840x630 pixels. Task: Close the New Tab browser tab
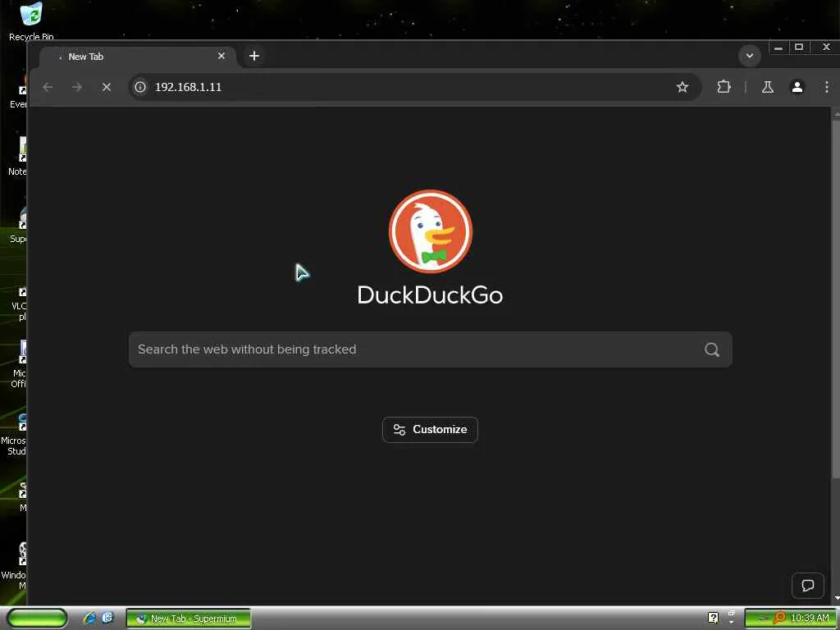(221, 56)
